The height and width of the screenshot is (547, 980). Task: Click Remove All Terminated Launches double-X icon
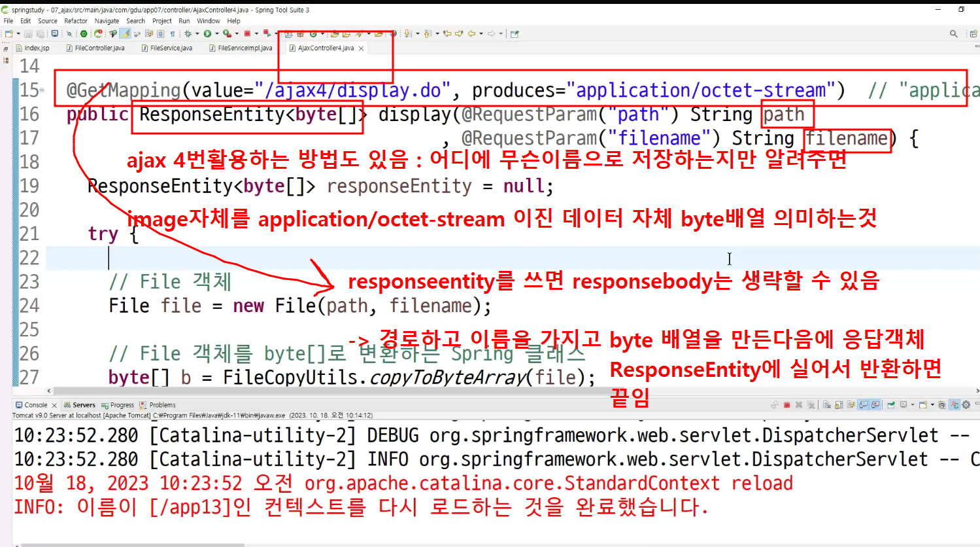click(x=811, y=405)
